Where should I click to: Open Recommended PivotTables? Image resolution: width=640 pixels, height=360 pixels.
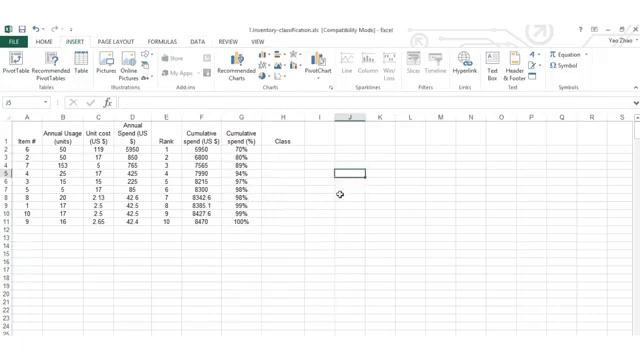(51, 66)
